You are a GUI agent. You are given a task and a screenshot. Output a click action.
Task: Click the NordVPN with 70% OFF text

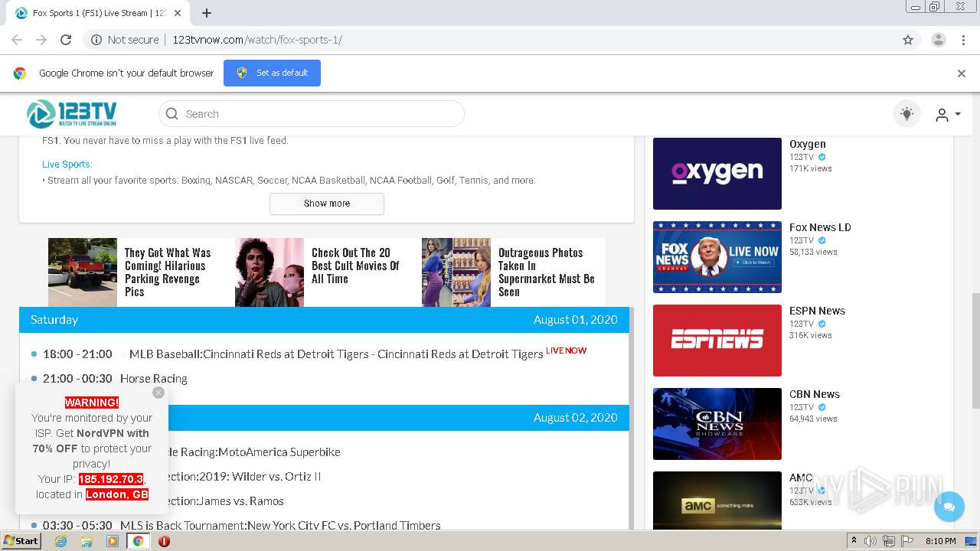click(91, 441)
